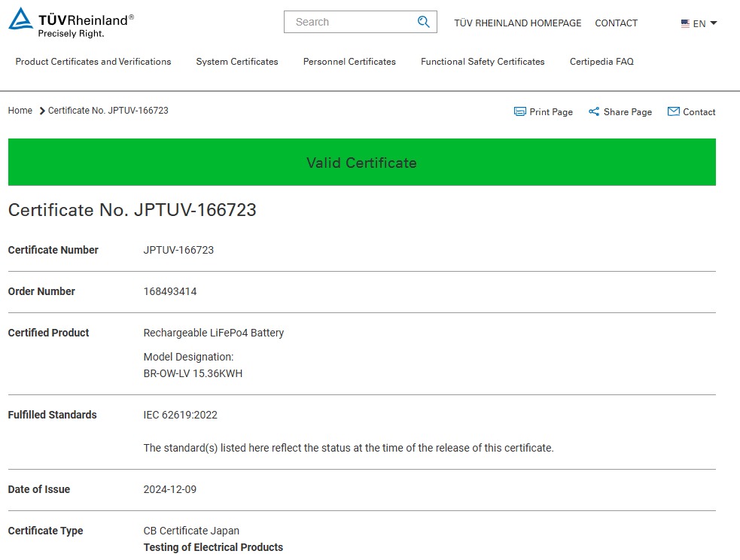The image size is (740, 560).
Task: Go to Home breadcrumb link
Action: point(20,111)
